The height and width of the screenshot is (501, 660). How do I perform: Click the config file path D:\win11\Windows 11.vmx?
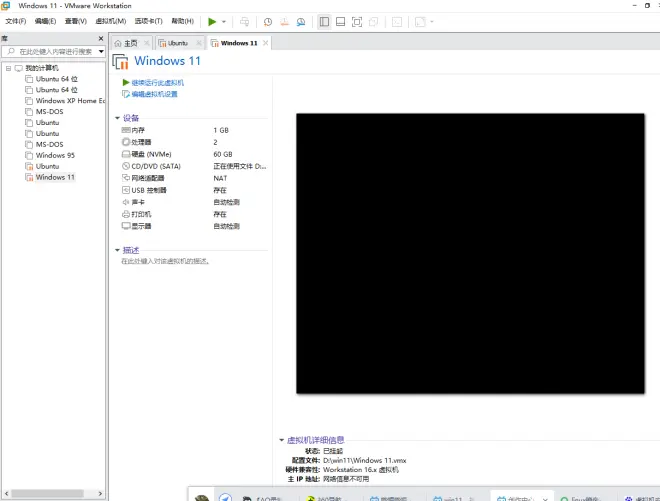point(365,460)
